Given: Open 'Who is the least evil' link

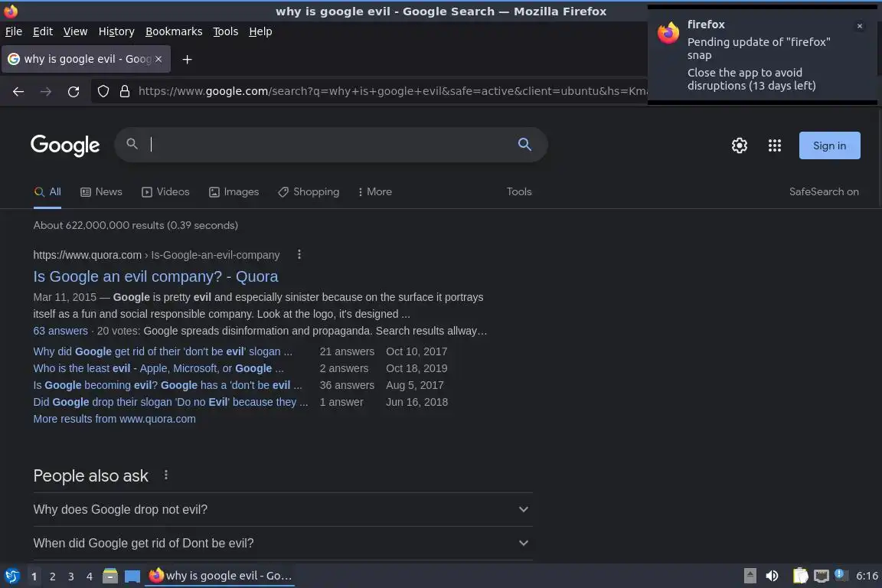Looking at the screenshot, I should [158, 368].
